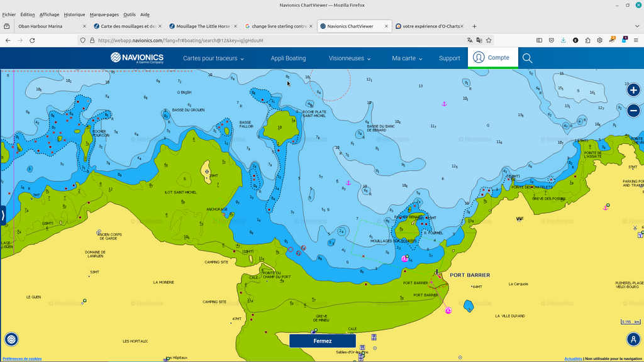This screenshot has width=644, height=362.
Task: Open the Firefox extensions puzzle icon
Action: pyautogui.click(x=588, y=40)
